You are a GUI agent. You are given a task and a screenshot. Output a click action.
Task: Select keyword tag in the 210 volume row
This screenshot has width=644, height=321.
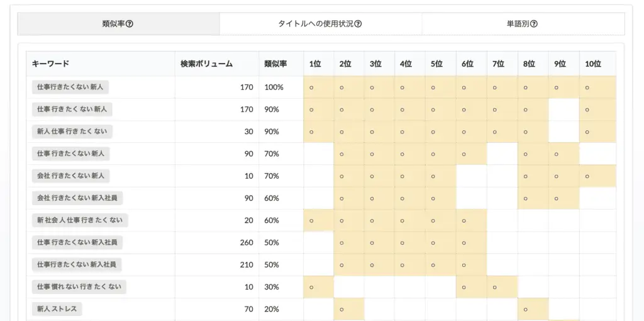(x=77, y=265)
